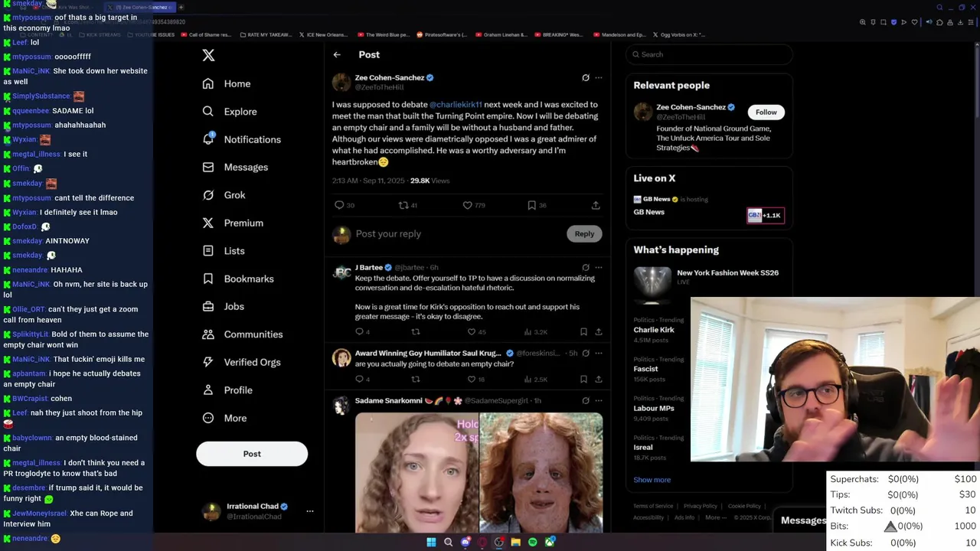Click the grey Reply button
This screenshot has height=551, width=980.
pos(584,234)
